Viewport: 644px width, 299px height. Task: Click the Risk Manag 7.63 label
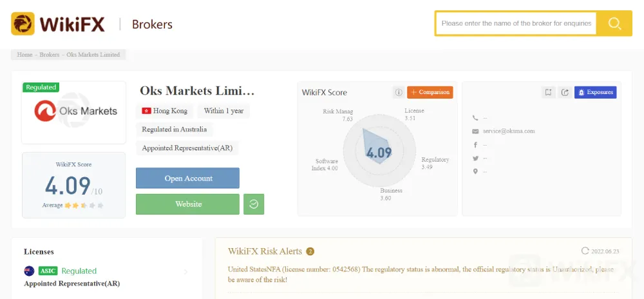tap(338, 115)
